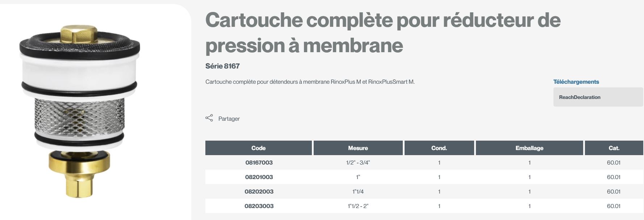Choose product code 08203003
This screenshot has width=644, height=220.
259,206
